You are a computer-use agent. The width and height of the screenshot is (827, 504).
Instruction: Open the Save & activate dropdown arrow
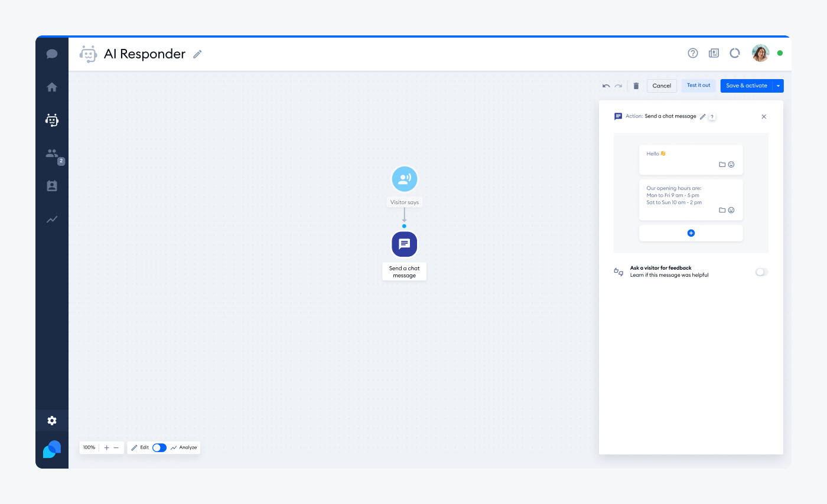(778, 86)
